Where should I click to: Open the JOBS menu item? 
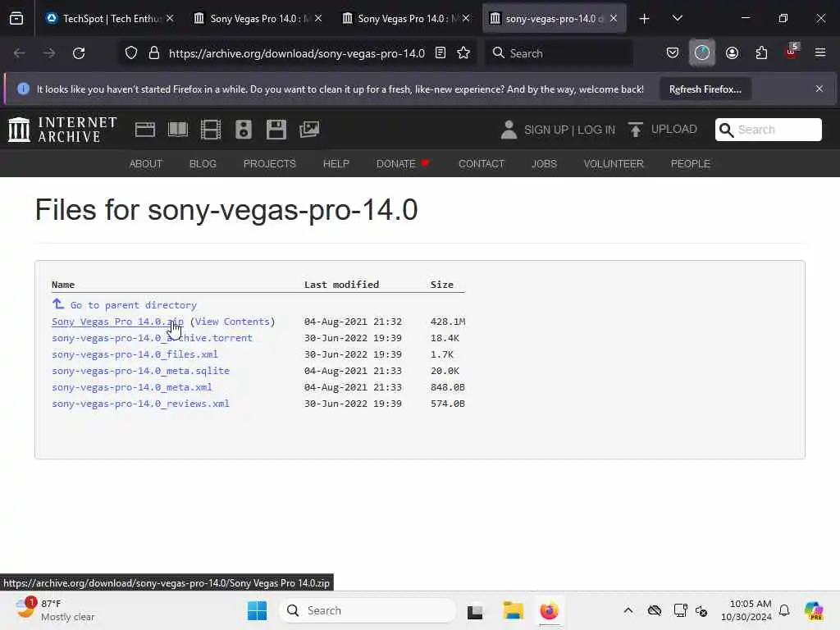(x=544, y=164)
